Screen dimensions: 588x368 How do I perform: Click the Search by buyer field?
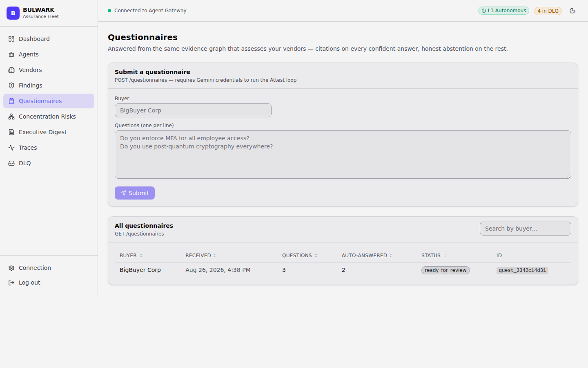pyautogui.click(x=526, y=229)
